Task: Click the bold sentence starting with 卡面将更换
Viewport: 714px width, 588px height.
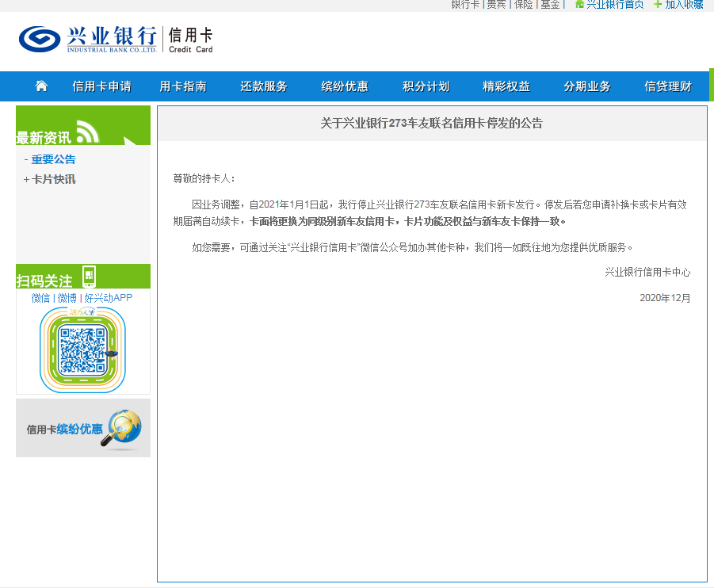Action: pyautogui.click(x=408, y=221)
